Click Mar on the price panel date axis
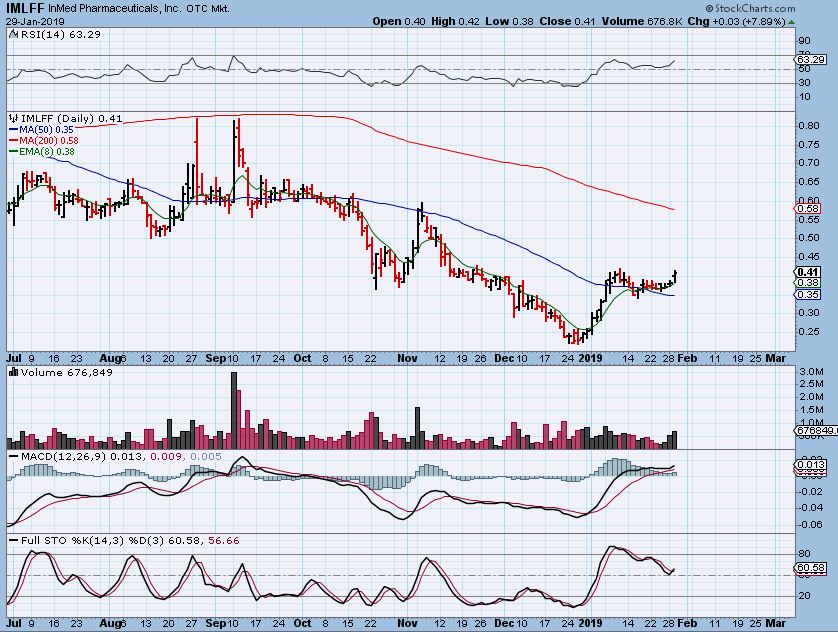The height and width of the screenshot is (632, 838). tap(775, 358)
